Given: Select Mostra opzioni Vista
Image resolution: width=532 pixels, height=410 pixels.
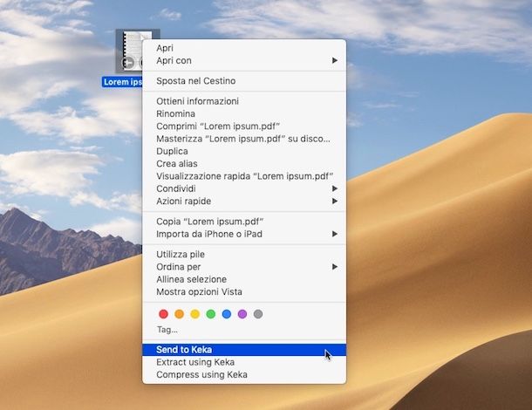Looking at the screenshot, I should pos(244,292).
